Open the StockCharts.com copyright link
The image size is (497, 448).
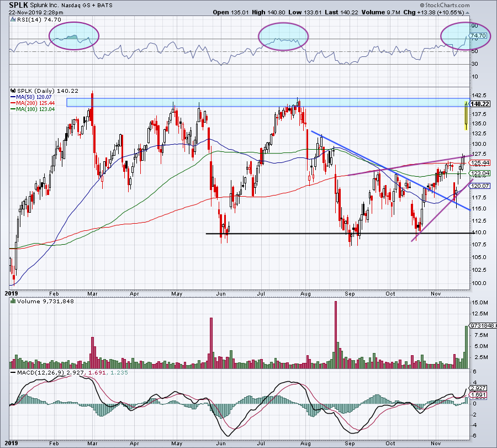445,5
